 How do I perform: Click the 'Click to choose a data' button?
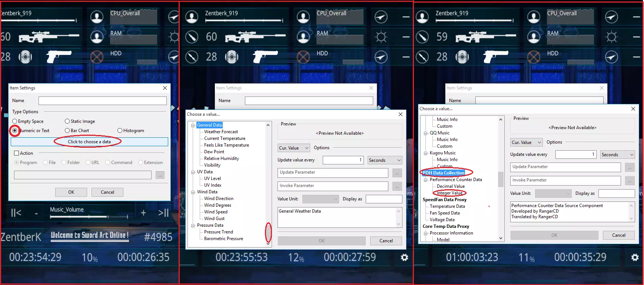coord(89,142)
